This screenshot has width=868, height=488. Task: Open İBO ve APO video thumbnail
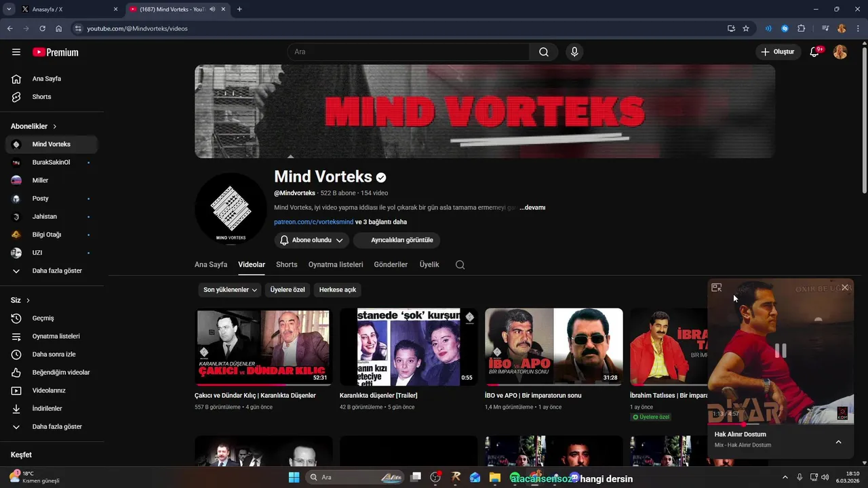click(553, 347)
